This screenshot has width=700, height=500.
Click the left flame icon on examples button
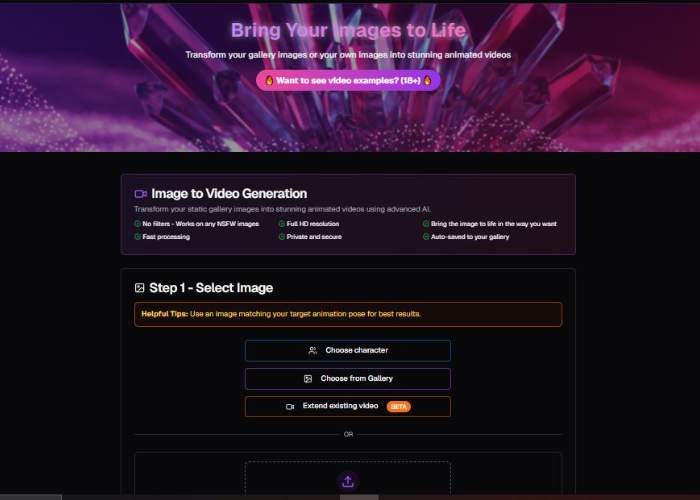point(269,80)
